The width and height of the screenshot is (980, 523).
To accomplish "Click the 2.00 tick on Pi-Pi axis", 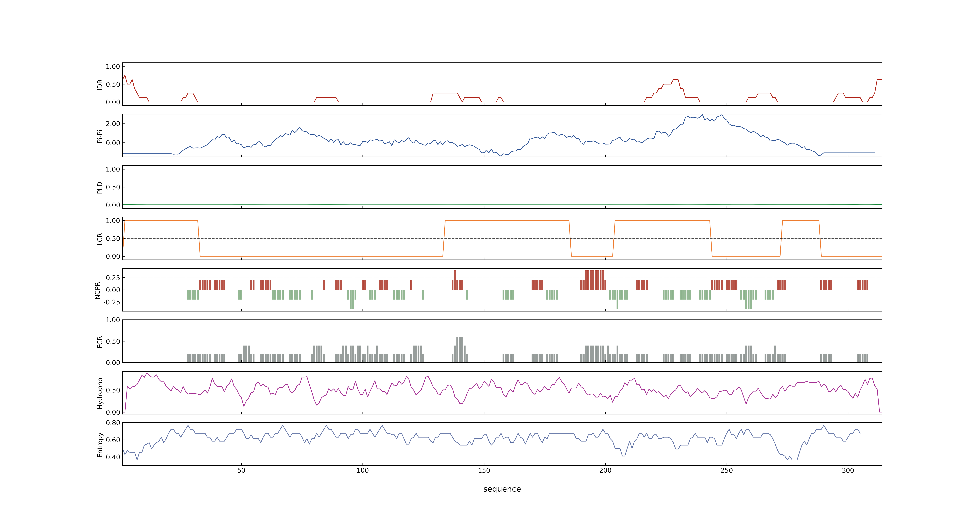I will tap(113, 124).
